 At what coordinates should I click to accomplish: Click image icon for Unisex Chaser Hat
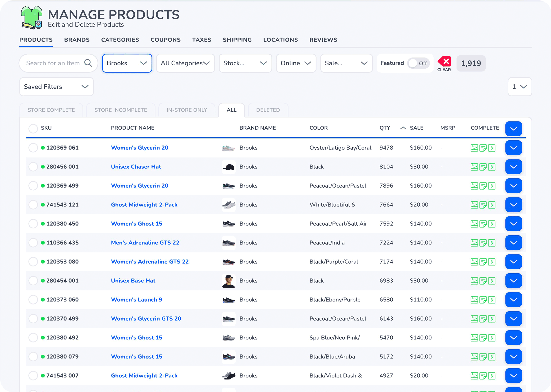pos(474,167)
